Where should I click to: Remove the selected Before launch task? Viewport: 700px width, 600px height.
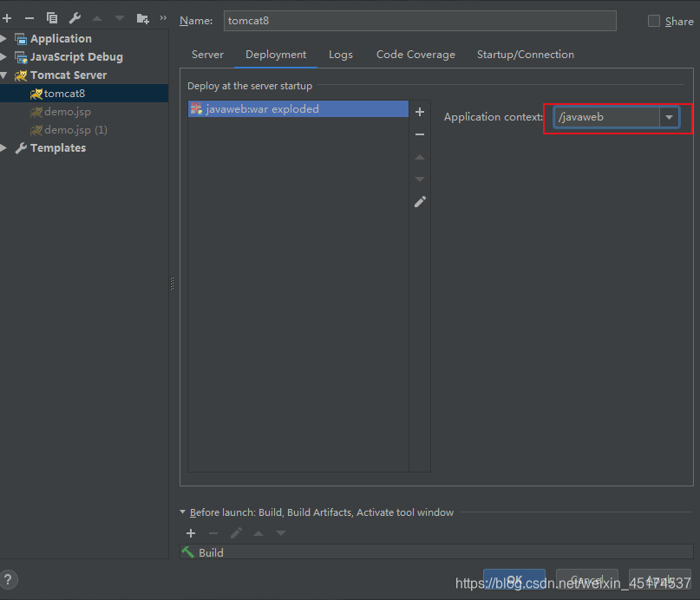pyautogui.click(x=213, y=533)
